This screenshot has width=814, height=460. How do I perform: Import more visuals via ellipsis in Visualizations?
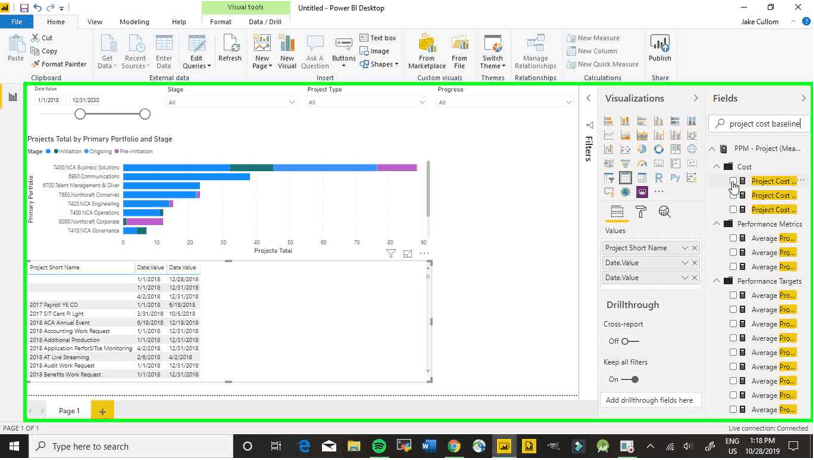658,192
